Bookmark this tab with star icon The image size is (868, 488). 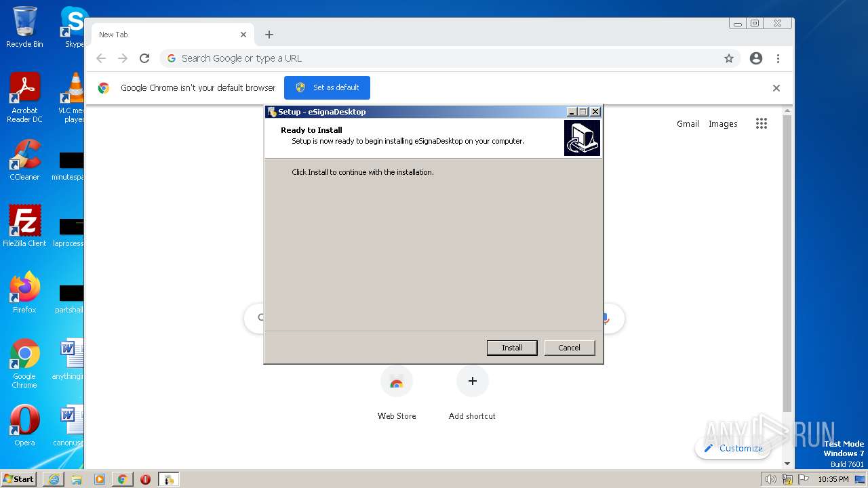click(729, 58)
